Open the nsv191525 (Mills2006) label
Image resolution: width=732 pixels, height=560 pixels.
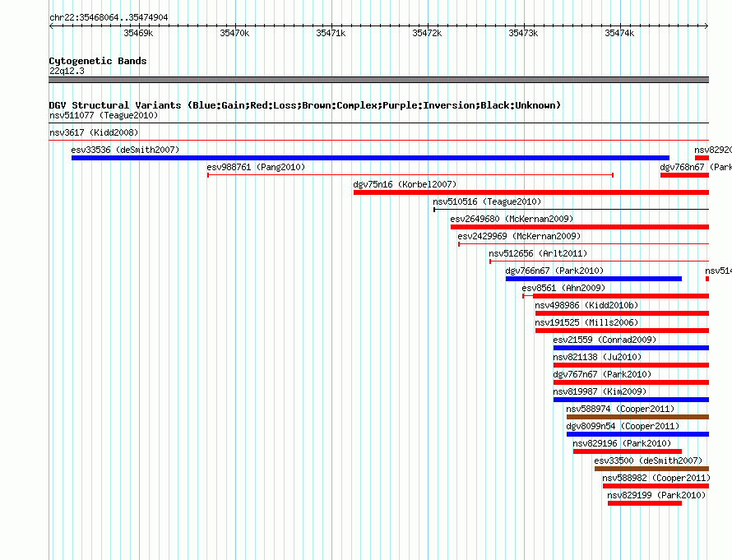coord(586,322)
